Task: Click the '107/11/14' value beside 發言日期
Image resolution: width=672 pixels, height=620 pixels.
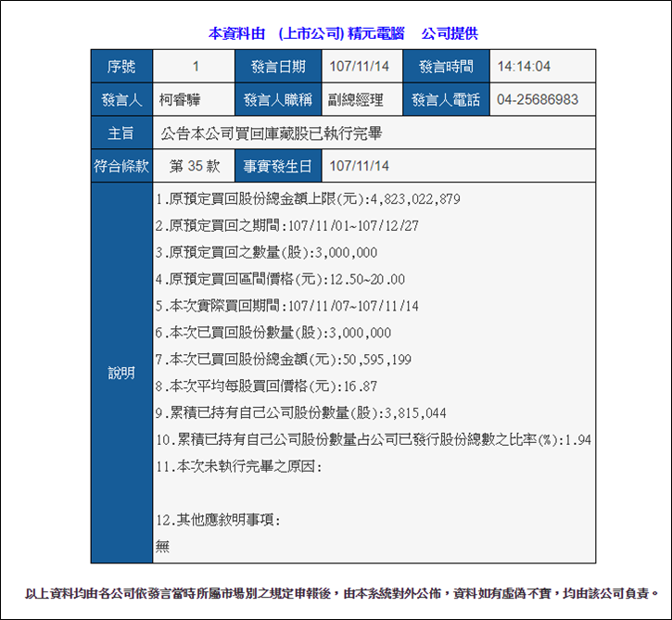Action: click(x=359, y=67)
